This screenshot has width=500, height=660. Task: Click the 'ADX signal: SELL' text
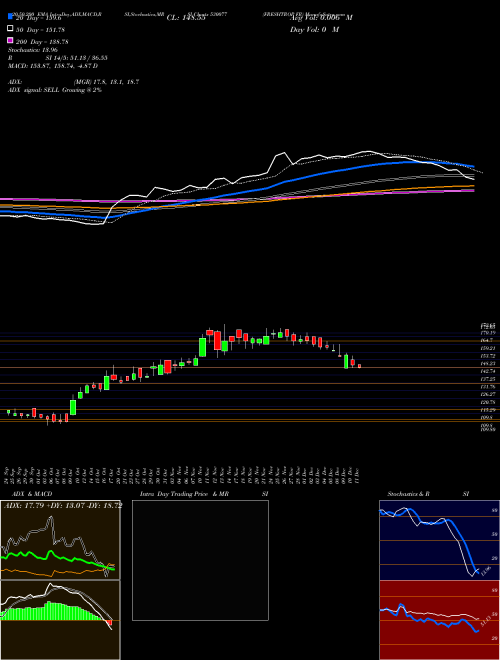click(x=34, y=90)
